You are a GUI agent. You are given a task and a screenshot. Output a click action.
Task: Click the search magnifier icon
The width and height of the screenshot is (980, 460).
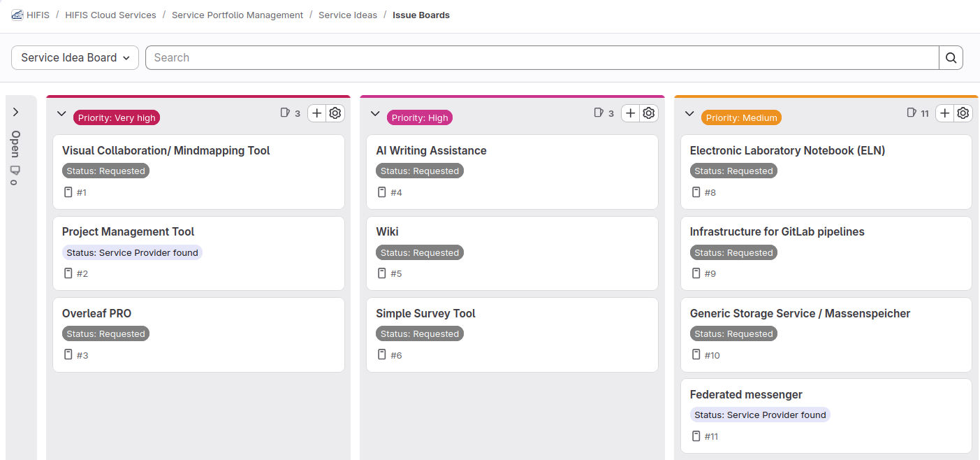click(x=951, y=57)
